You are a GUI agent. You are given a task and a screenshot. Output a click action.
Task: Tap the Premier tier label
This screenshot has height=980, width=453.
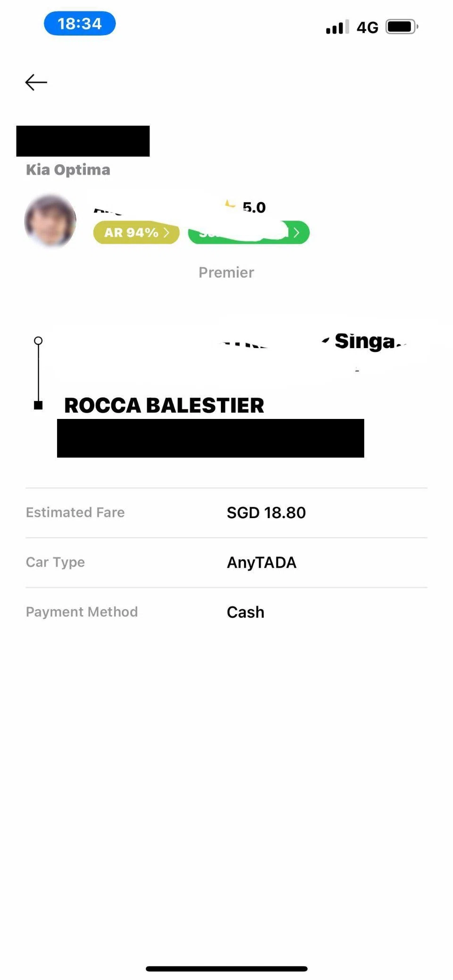point(226,273)
